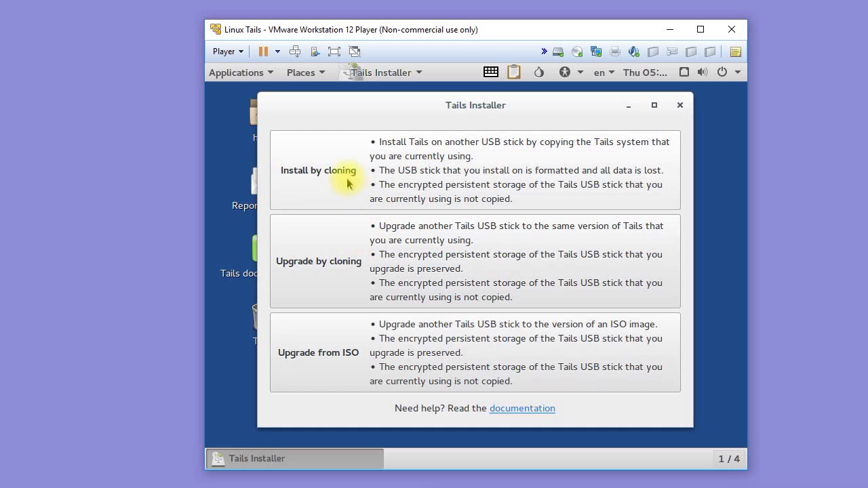Image resolution: width=868 pixels, height=488 pixels.
Task: Choose Upgrade from ISO
Action: [475, 352]
